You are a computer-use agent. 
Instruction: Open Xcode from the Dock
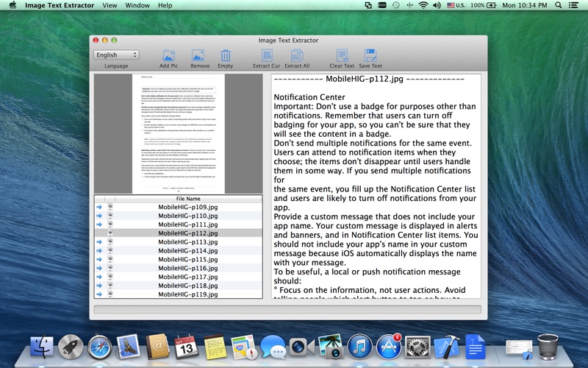coord(446,347)
